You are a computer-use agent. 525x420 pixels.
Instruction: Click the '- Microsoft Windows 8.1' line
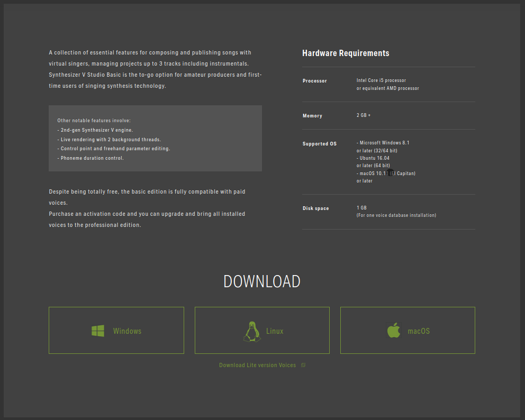point(383,143)
